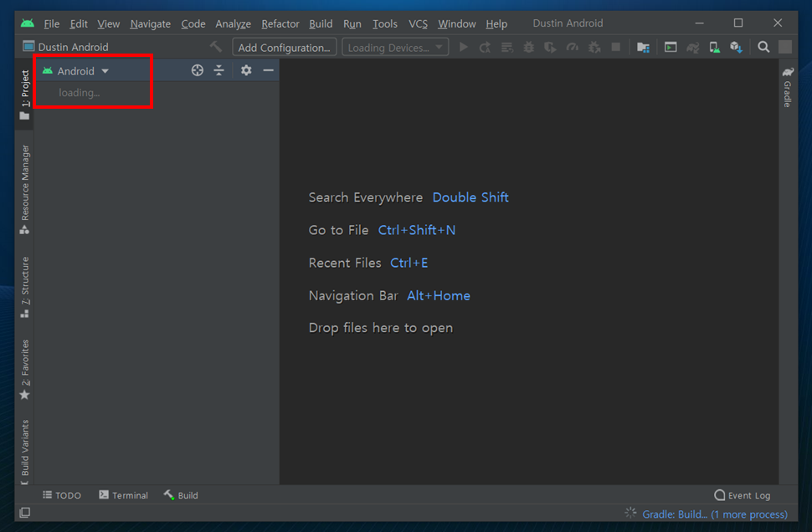Click the tool window toggle icon bottom-left
812x532 pixels.
coord(24,513)
